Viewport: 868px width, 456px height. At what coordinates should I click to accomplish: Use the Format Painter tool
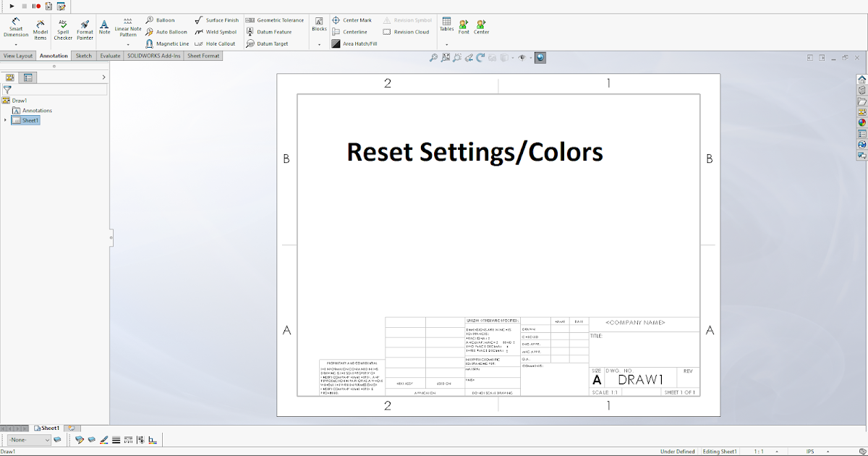(x=85, y=28)
